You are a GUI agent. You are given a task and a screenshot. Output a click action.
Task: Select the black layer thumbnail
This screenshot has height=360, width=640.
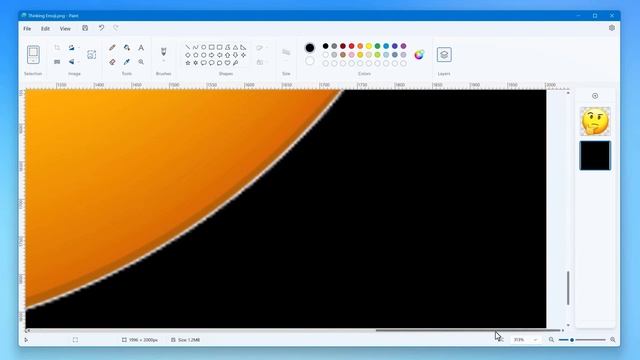tap(595, 156)
